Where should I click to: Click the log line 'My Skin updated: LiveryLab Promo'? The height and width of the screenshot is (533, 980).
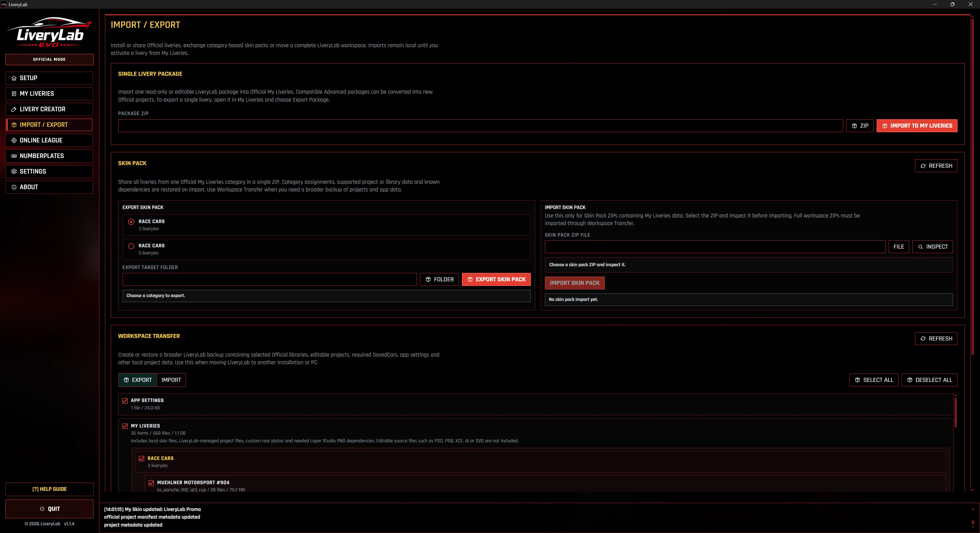point(153,510)
